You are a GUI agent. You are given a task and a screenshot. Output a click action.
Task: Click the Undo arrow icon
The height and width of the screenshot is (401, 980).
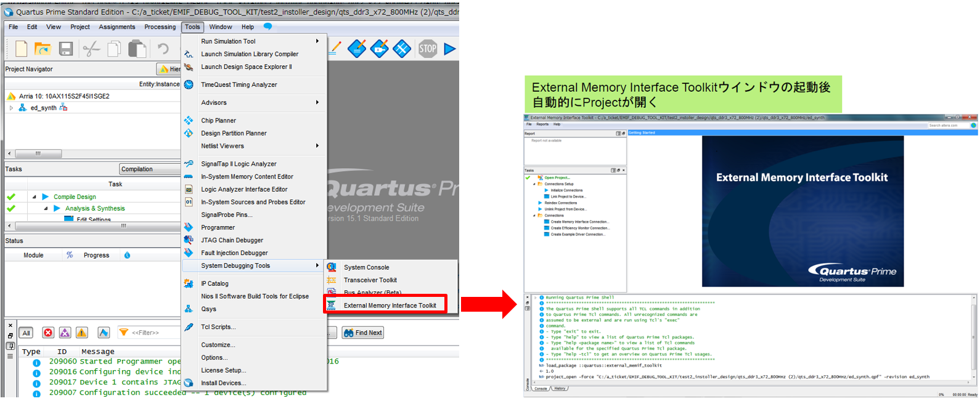click(163, 49)
